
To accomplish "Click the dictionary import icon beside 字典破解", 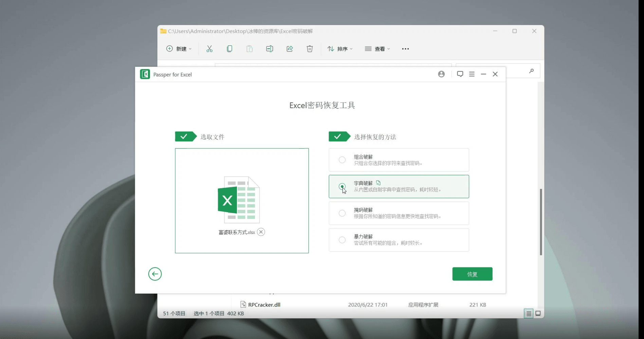I will coord(378,183).
